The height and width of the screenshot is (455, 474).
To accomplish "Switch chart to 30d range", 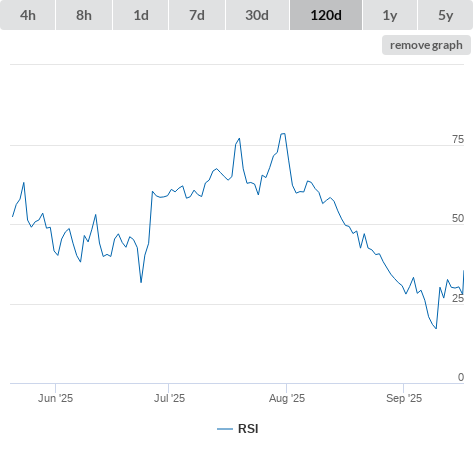I will click(x=257, y=15).
